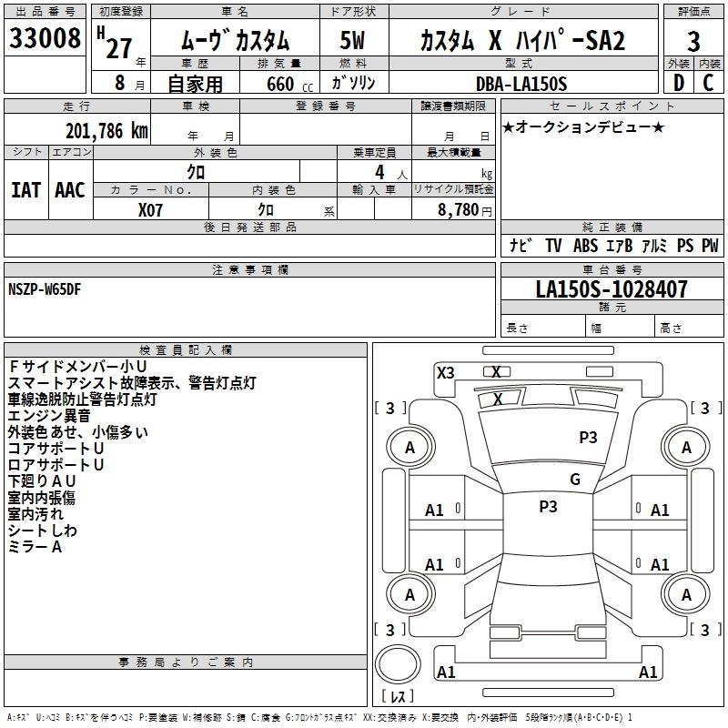Image resolution: width=728 pixels, height=728 pixels.
Task: Click the 事務局よりご案内 section header
Action: tap(186, 662)
